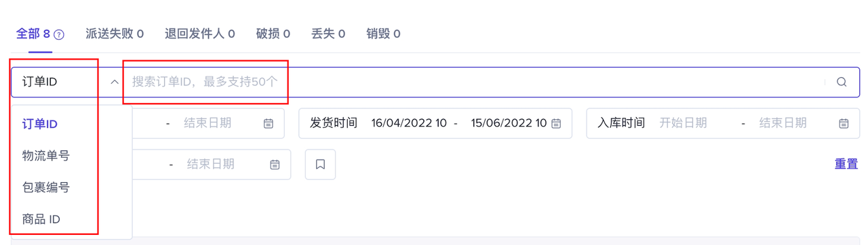Image resolution: width=868 pixels, height=245 pixels.
Task: Switch to 退回发件人 0 tab
Action: click(x=200, y=33)
